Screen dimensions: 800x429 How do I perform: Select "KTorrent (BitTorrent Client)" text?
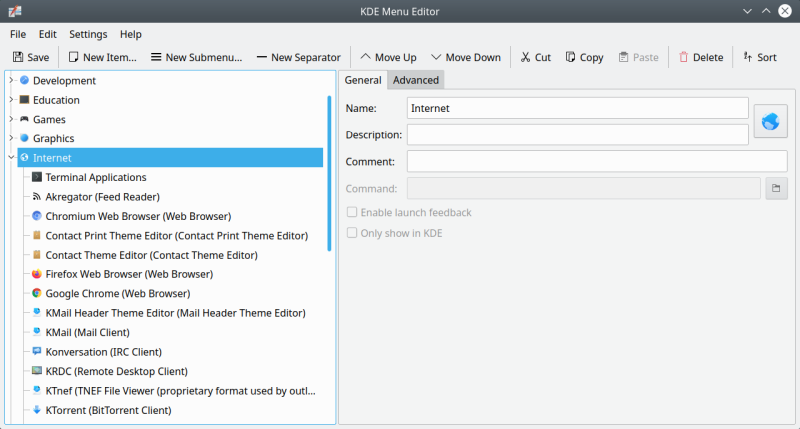click(x=108, y=410)
